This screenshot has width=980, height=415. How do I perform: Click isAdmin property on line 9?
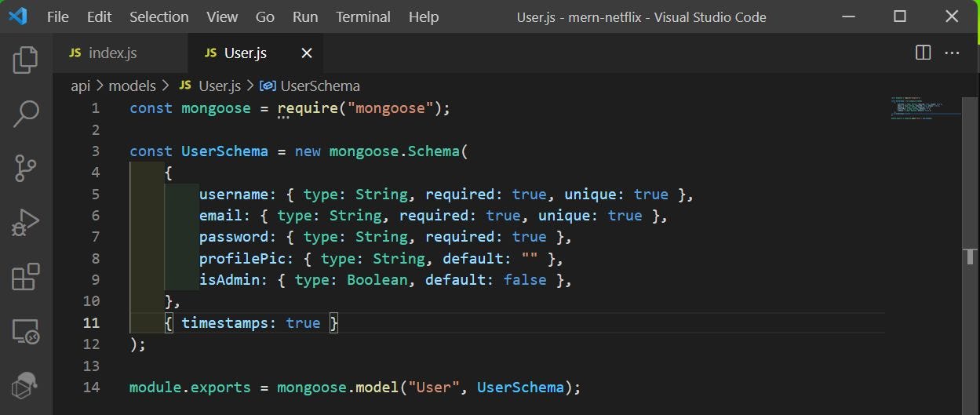click(x=229, y=279)
